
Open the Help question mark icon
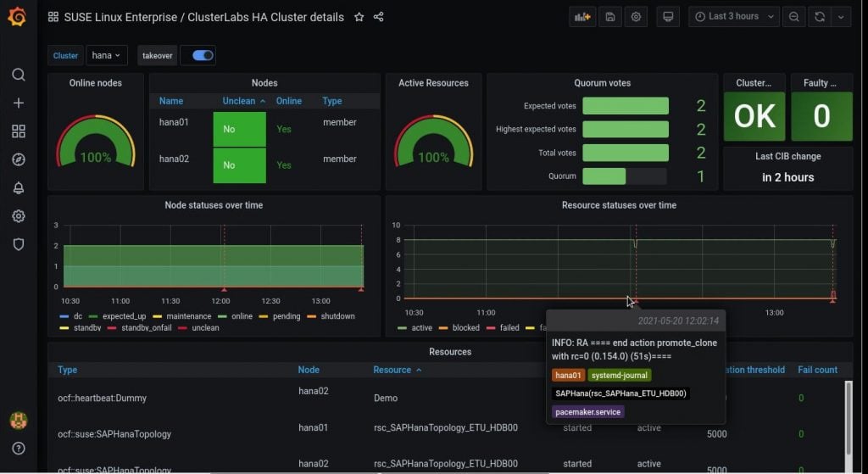coord(19,449)
